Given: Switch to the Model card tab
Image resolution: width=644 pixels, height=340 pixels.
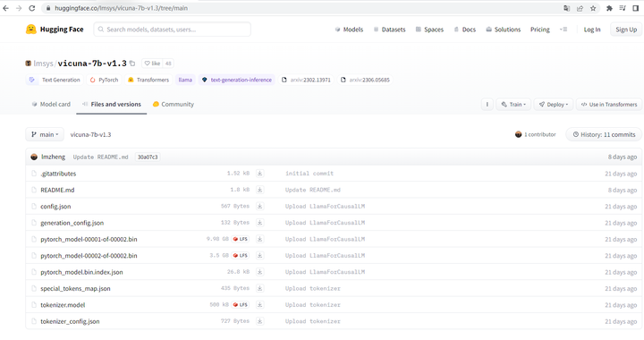Looking at the screenshot, I should point(51,105).
